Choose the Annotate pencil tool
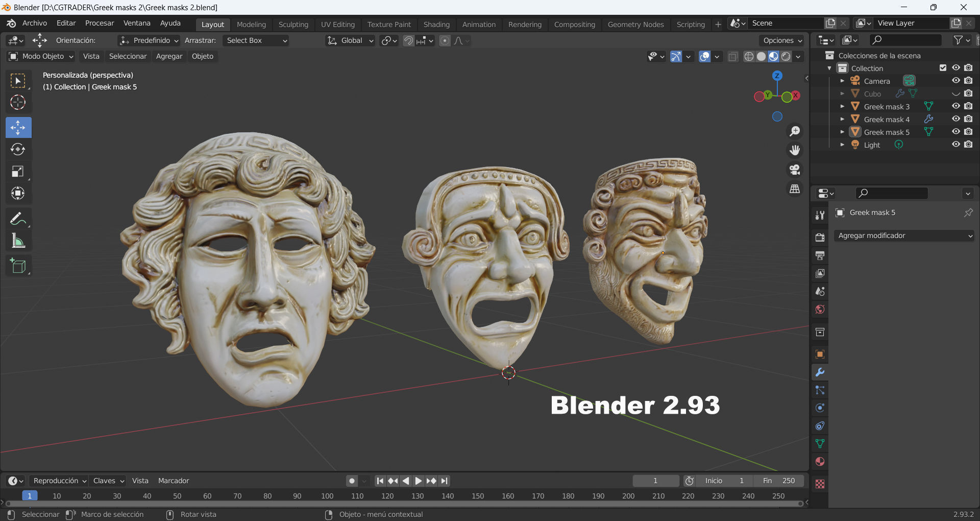The width and height of the screenshot is (980, 521). coord(18,219)
